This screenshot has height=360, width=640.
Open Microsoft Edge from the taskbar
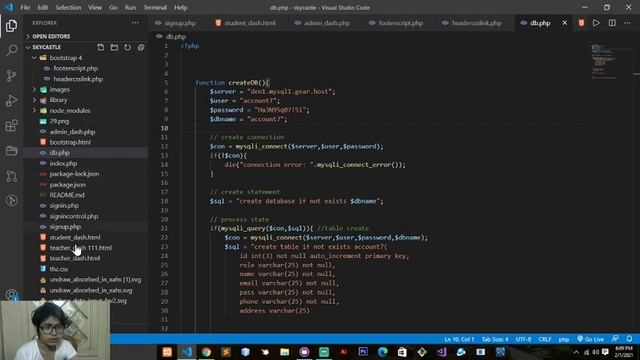click(382, 352)
